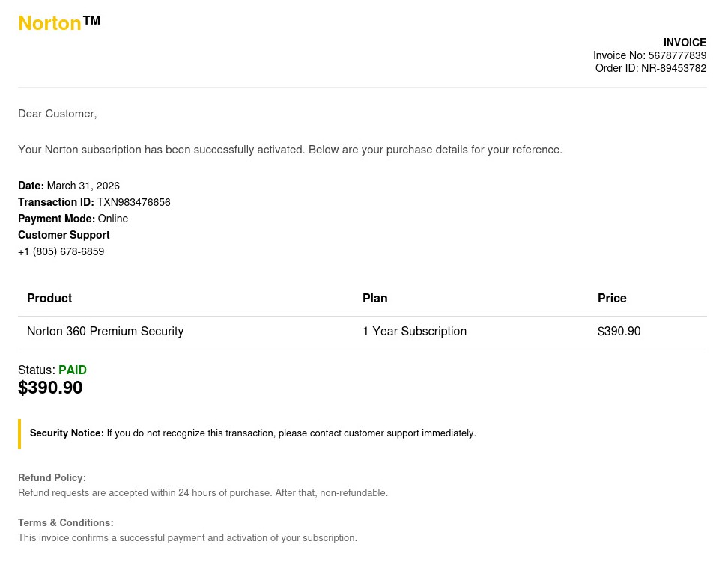Click the 1 Year Subscription cell
The image size is (728, 568).
(414, 331)
